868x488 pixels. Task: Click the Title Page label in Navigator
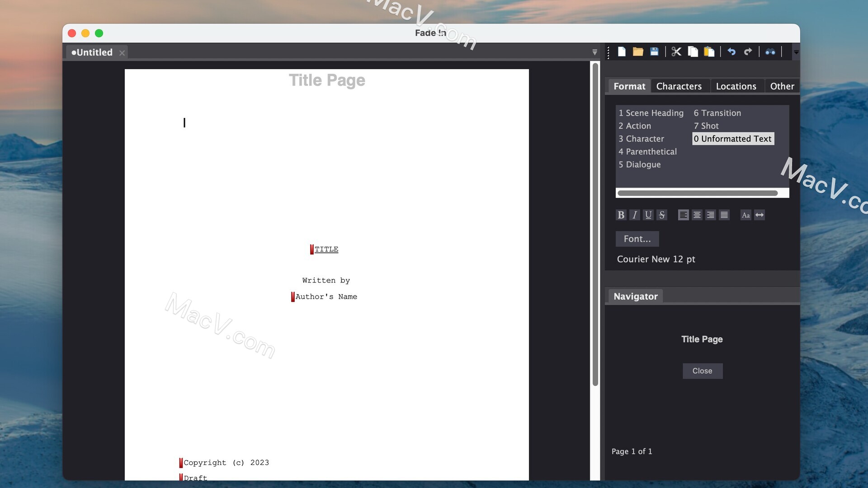click(x=702, y=339)
